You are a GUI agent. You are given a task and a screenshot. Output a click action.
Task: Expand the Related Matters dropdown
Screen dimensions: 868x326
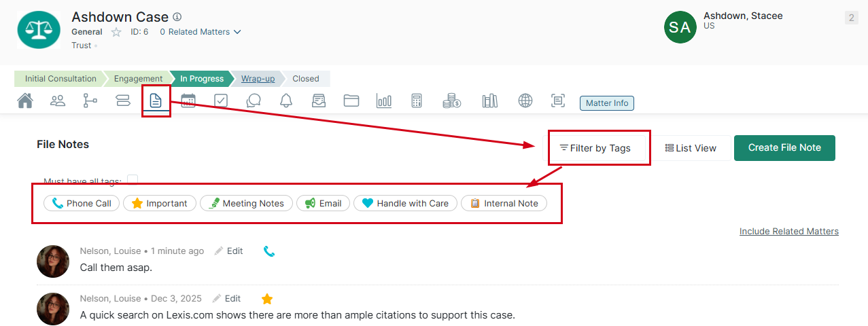[200, 32]
